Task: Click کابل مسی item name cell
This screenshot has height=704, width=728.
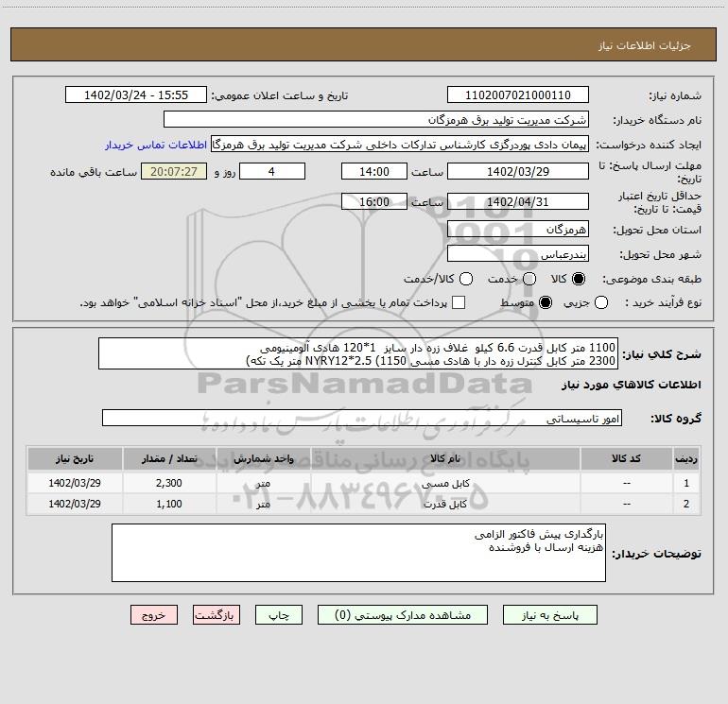Action: pos(445,483)
